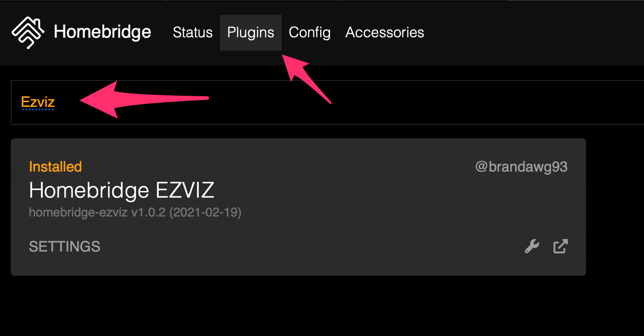Screen dimensions: 644x336
Task: Open plugin homepage via external link icon
Action: 560,246
